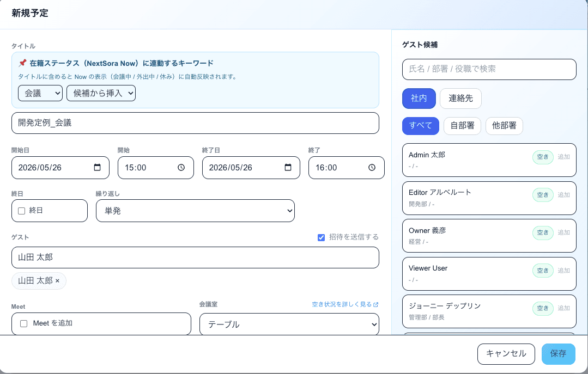Remove the 山田 太郎 guest chip via ×
The width and height of the screenshot is (588, 374).
57,281
